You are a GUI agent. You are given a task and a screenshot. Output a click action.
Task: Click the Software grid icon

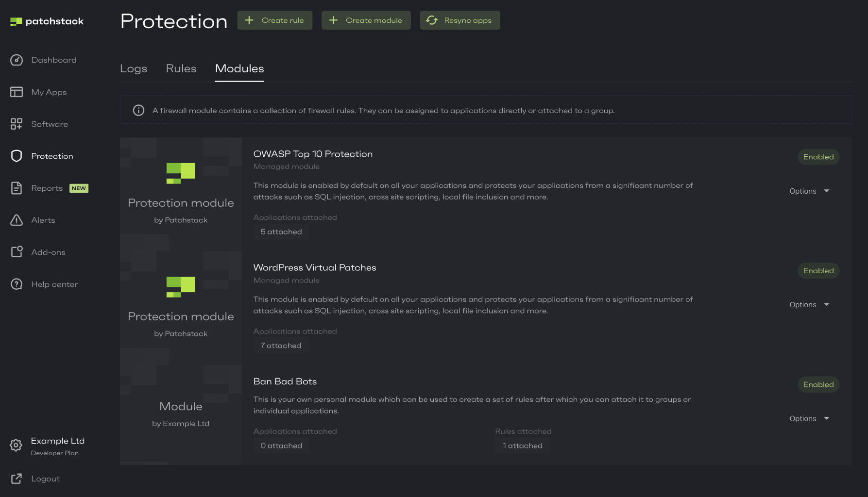[17, 124]
